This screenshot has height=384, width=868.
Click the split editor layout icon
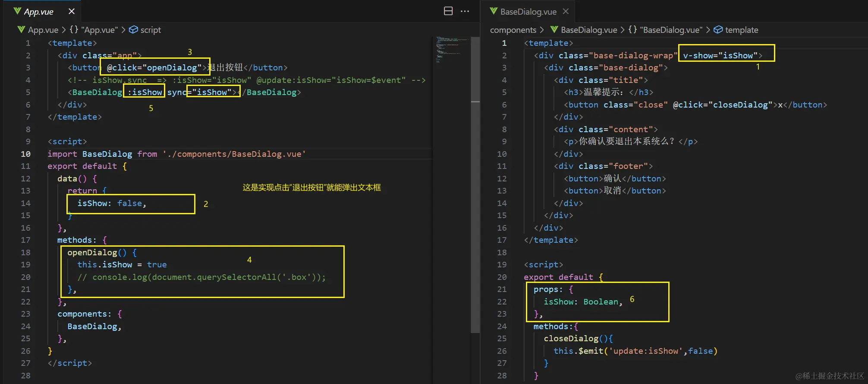tap(448, 11)
